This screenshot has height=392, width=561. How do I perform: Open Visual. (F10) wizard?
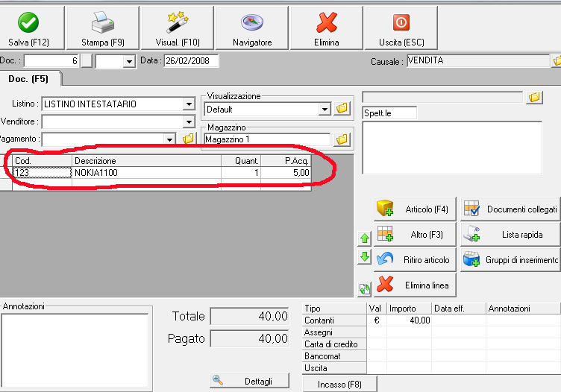178,28
